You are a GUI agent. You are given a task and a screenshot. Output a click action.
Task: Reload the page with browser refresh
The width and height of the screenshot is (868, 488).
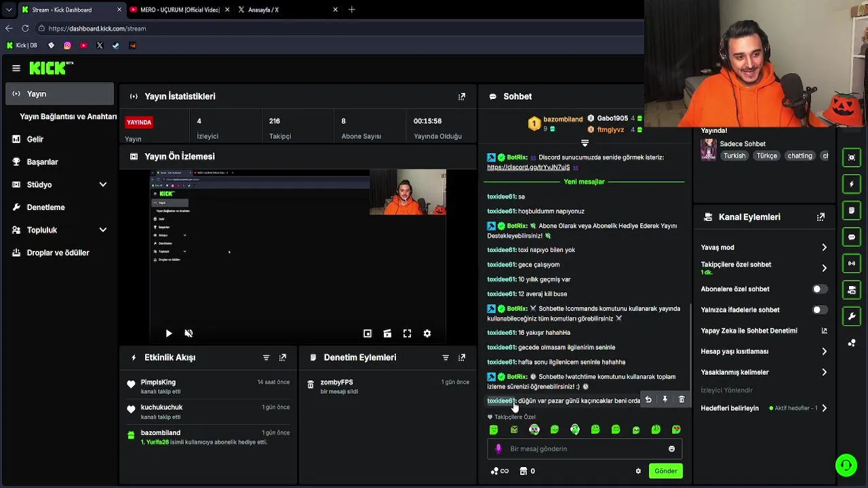pyautogui.click(x=25, y=28)
